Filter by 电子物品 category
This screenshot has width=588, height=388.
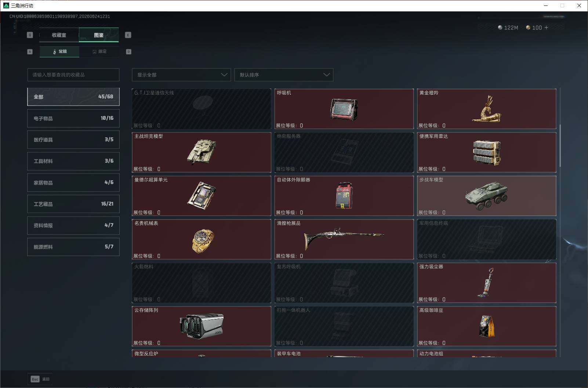[73, 118]
